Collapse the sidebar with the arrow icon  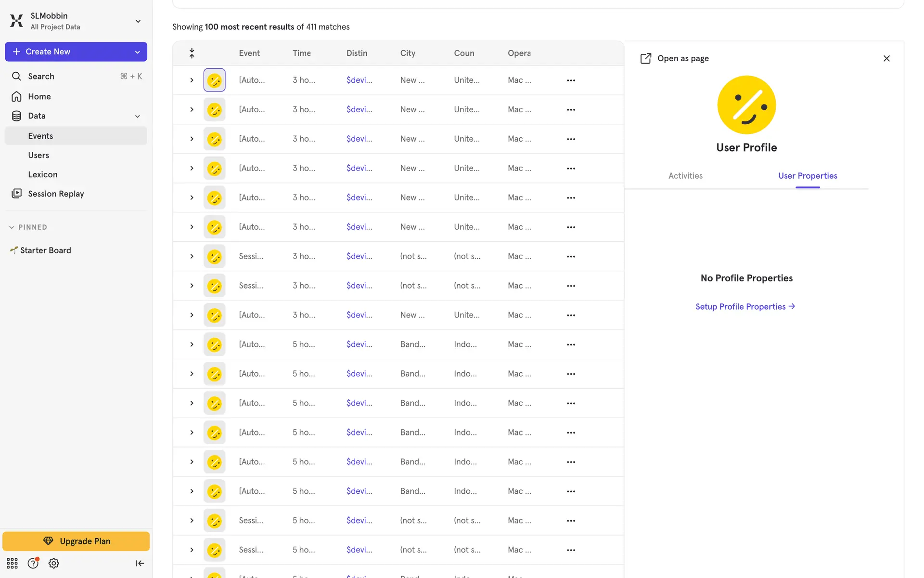click(x=140, y=563)
